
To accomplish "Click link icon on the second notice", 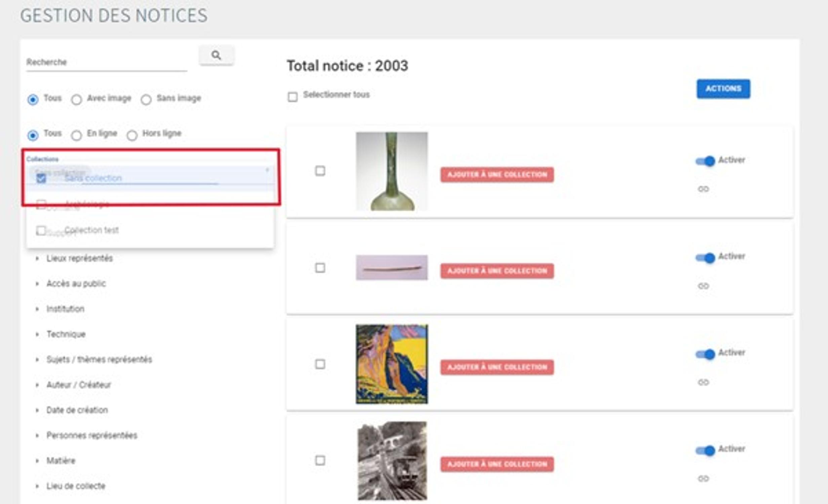I will 703,286.
